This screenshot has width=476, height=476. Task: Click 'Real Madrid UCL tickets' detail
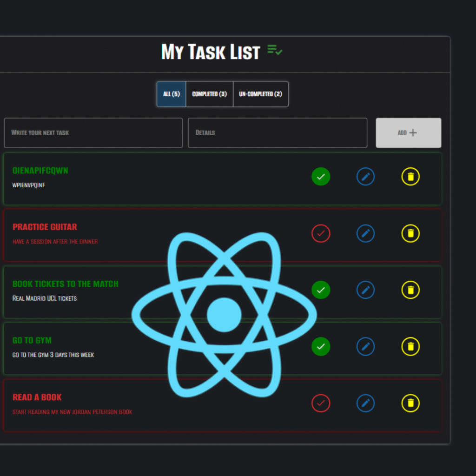[44, 298]
